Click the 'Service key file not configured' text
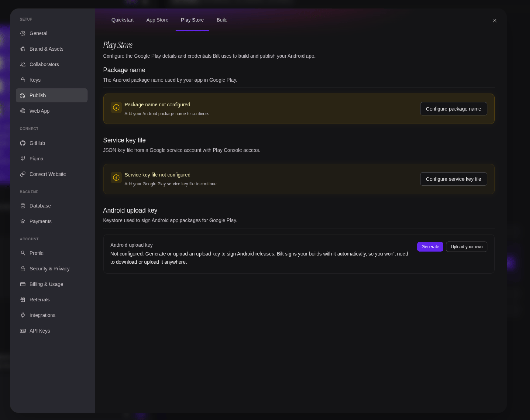 coord(157,175)
